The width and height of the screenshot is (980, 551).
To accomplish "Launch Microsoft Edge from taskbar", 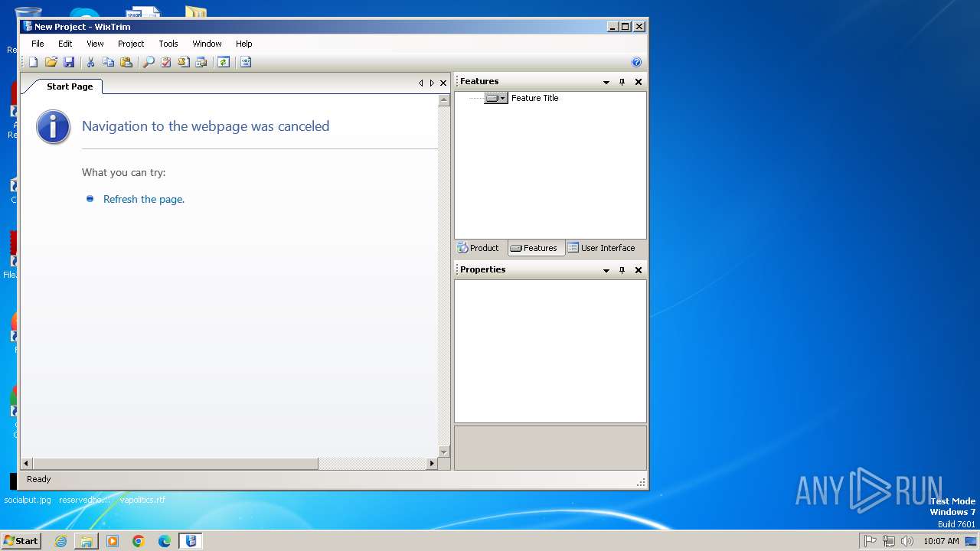I will tap(165, 541).
